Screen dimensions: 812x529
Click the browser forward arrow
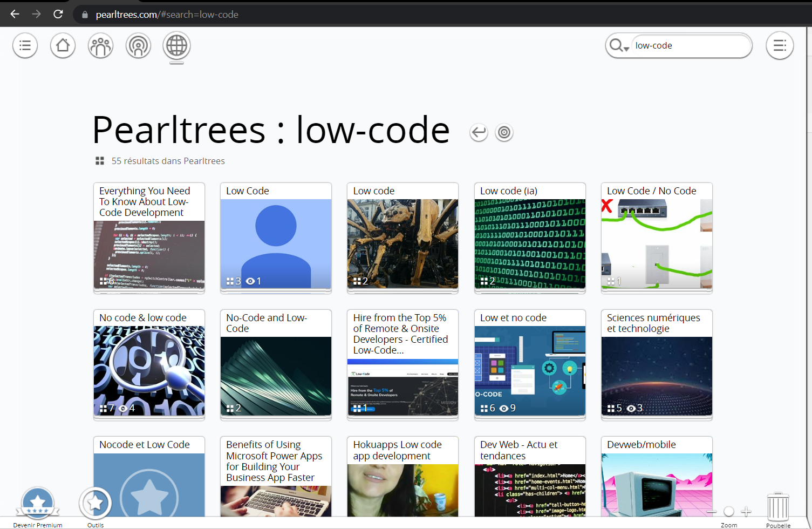click(36, 14)
